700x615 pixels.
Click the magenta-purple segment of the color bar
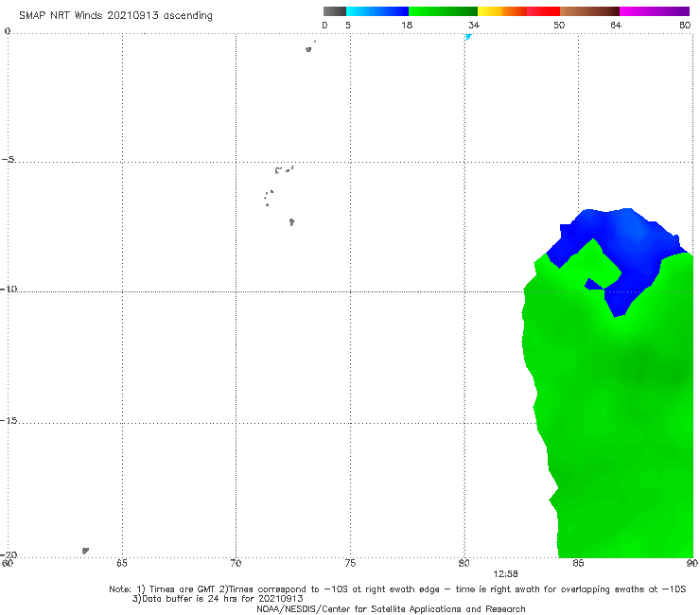(655, 11)
